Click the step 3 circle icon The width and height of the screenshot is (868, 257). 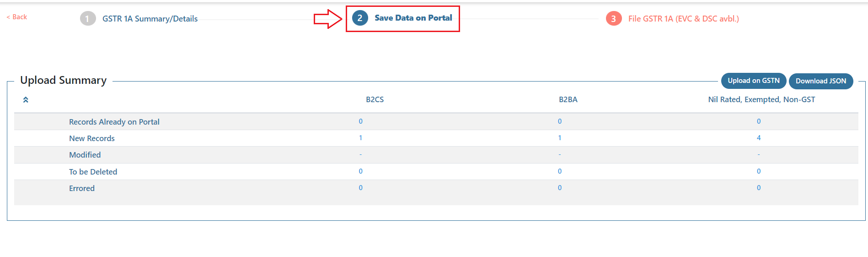614,19
